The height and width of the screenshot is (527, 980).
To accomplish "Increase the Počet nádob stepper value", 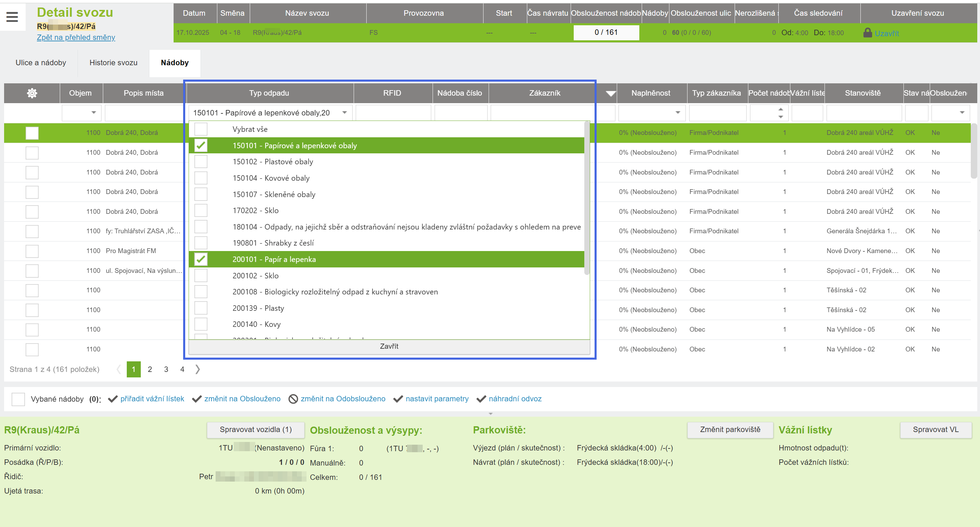I will (781, 109).
